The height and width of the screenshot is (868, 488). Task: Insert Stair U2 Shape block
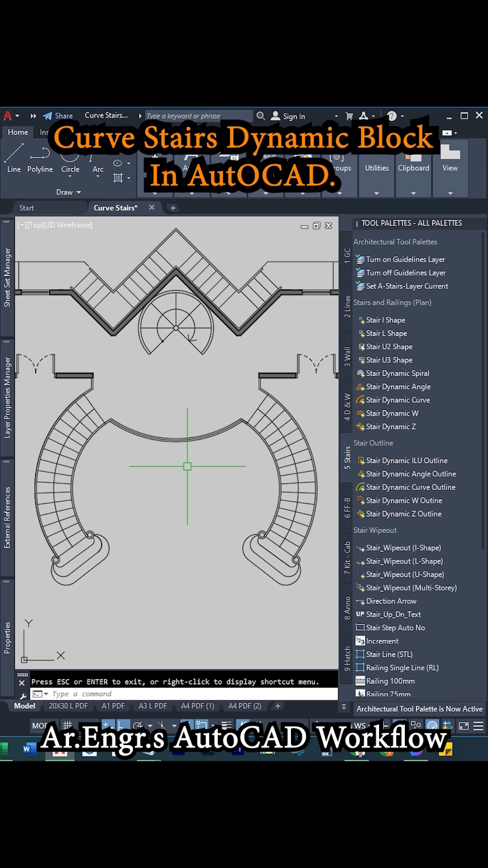point(385,347)
